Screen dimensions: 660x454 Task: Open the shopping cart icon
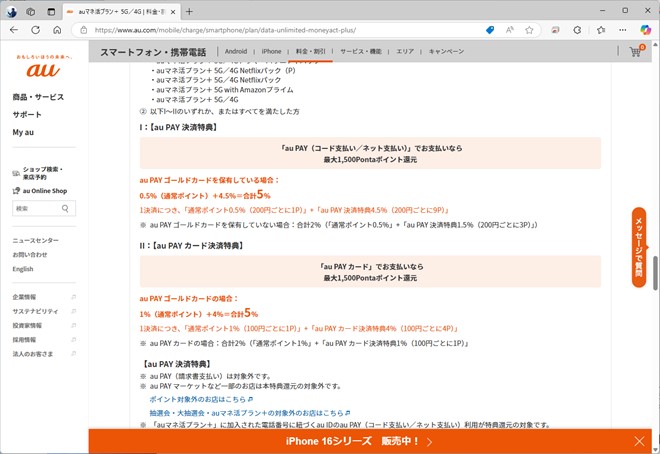(636, 51)
